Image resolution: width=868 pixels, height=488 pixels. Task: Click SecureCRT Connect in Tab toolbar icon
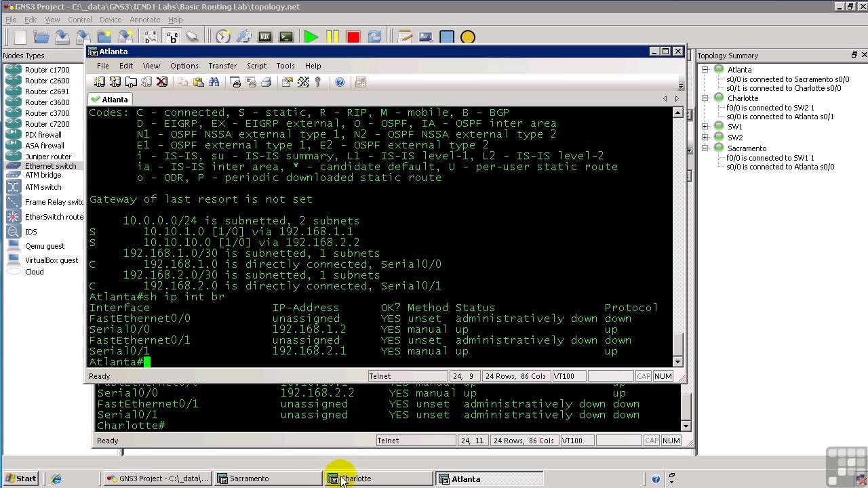coord(131,82)
